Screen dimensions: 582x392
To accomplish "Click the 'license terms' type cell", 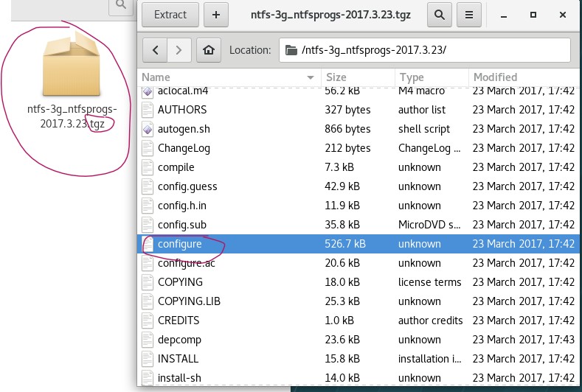I will [429, 282].
